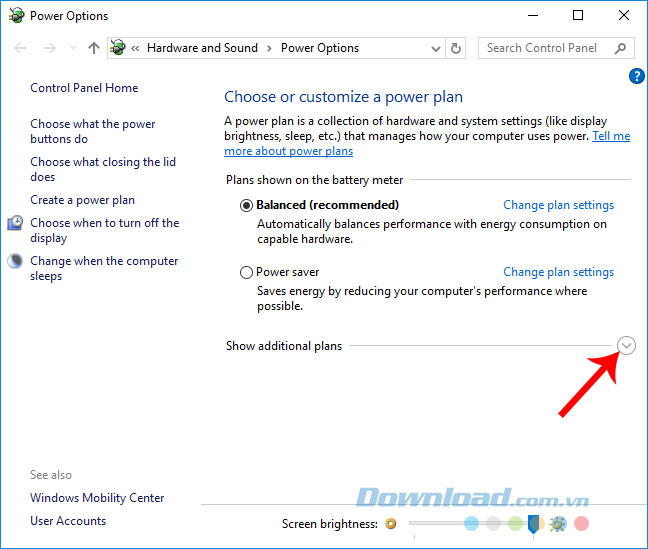Open recent locations dropdown arrow
Viewport: 648px width, 549px height.
click(x=73, y=48)
